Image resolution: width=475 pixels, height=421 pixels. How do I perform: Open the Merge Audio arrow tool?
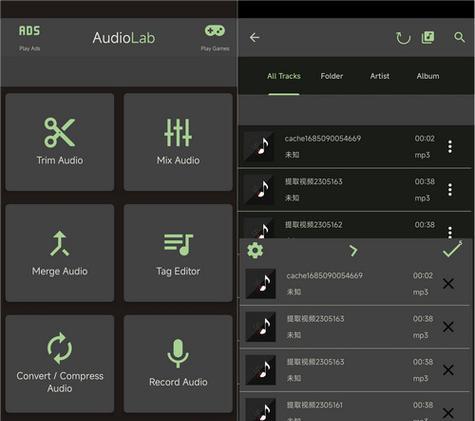click(x=60, y=253)
